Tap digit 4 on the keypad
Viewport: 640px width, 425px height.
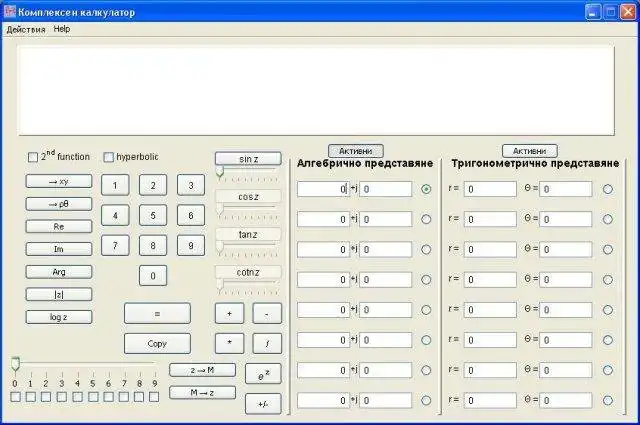tap(115, 216)
